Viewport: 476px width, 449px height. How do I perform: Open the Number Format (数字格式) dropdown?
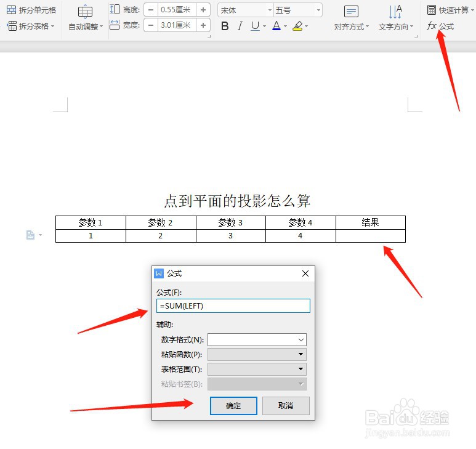point(257,340)
